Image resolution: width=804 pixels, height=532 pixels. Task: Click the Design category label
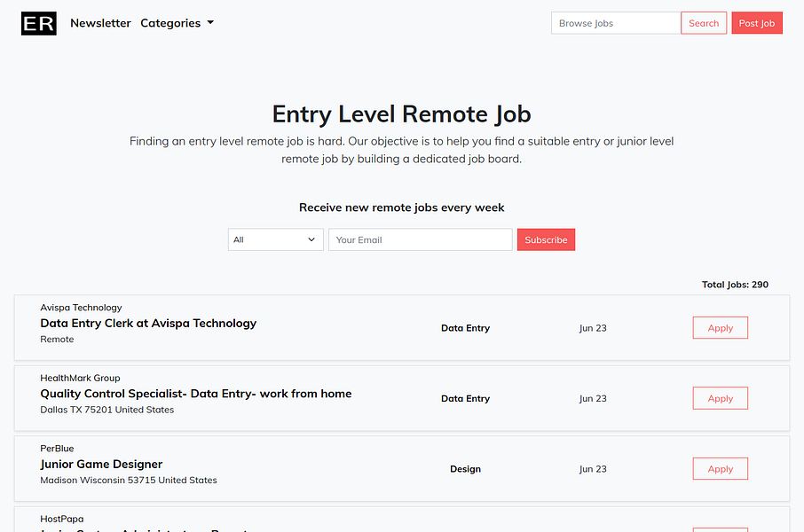(x=465, y=468)
